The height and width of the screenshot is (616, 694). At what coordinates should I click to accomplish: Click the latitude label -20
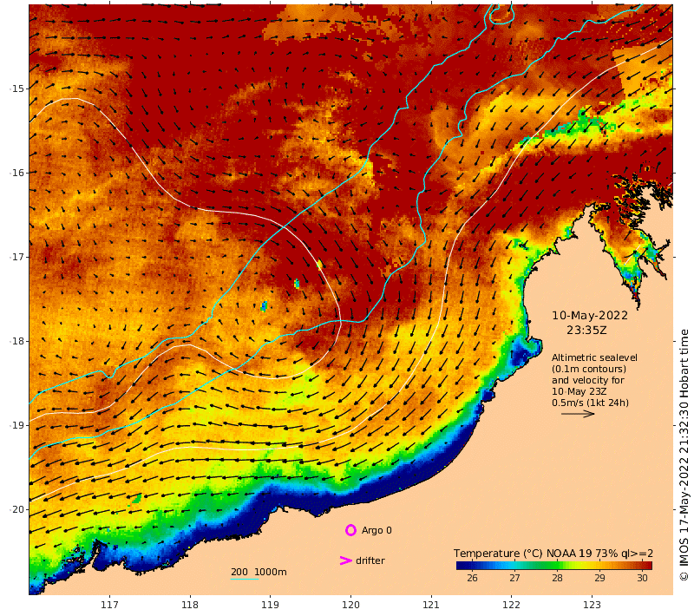click(16, 509)
